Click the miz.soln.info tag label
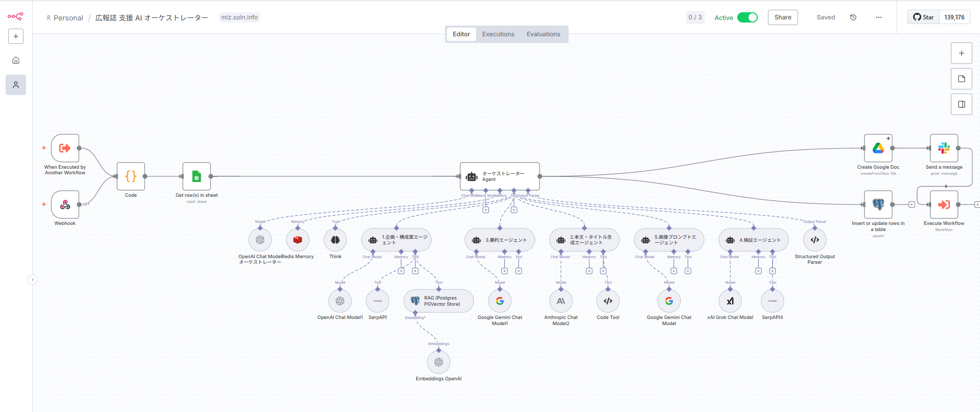 tap(239, 17)
